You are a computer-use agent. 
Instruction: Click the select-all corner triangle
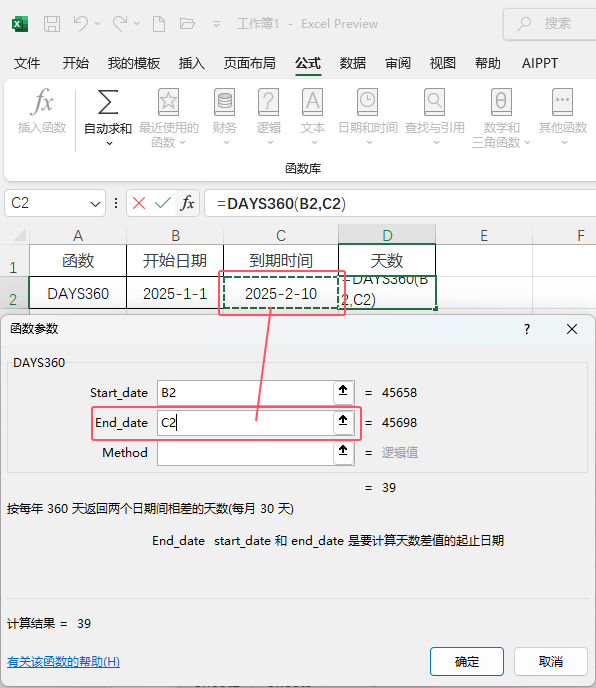pos(19,235)
